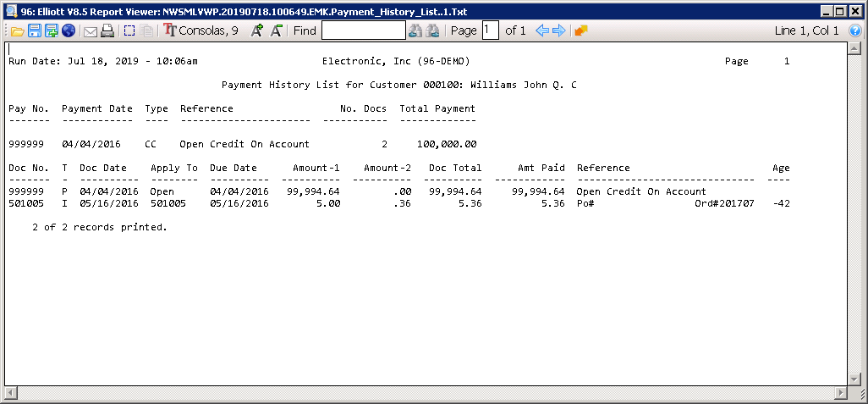Viewport: 868px width, 404px height.
Task: Click the first binoculars Find icon
Action: point(415,31)
